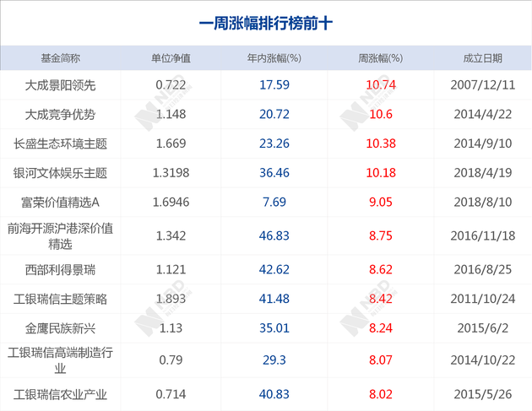
Task: Select the 周涨幅(%) column header
Action: [x=381, y=58]
